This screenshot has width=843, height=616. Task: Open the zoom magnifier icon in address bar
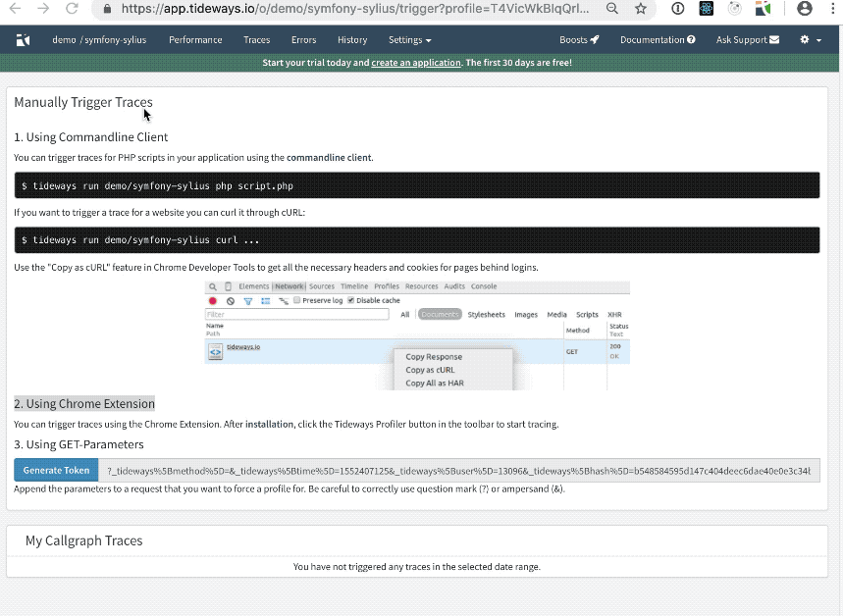[611, 8]
